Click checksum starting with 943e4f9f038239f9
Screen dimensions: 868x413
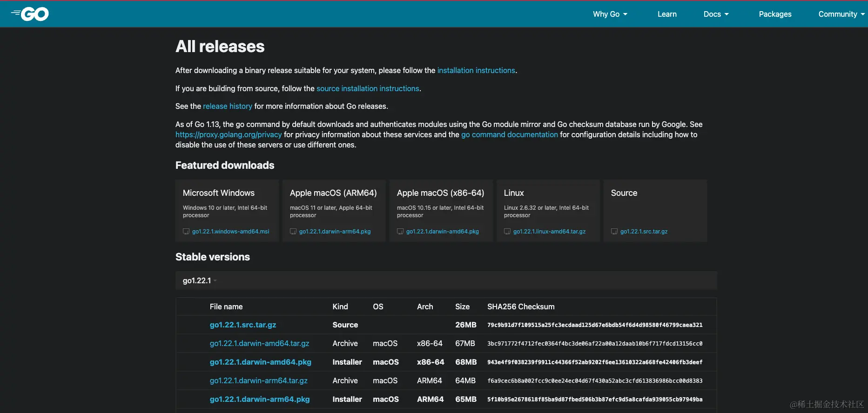595,362
